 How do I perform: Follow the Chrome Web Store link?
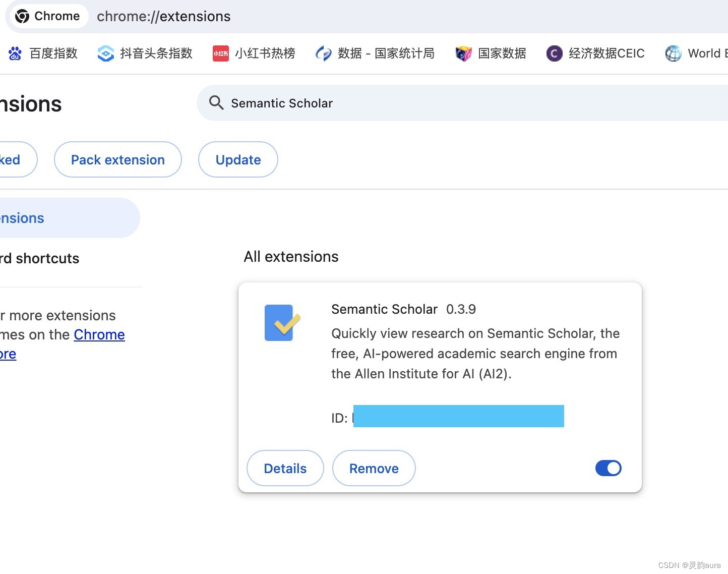[x=99, y=335]
